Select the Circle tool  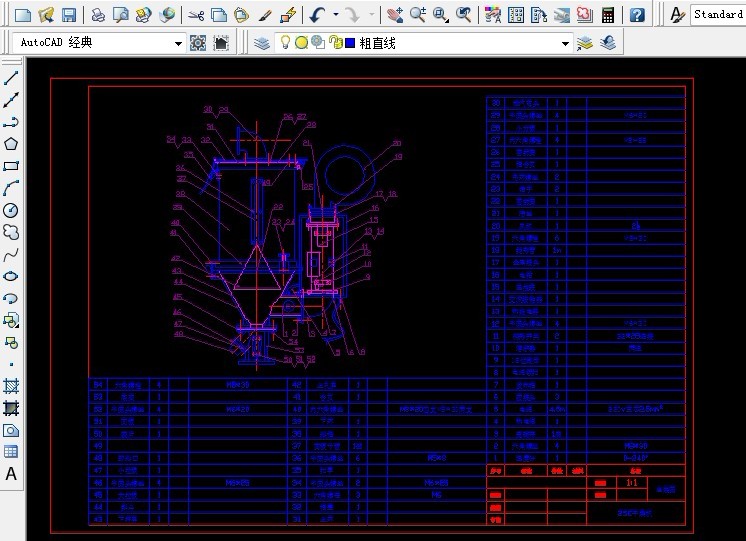[x=12, y=210]
